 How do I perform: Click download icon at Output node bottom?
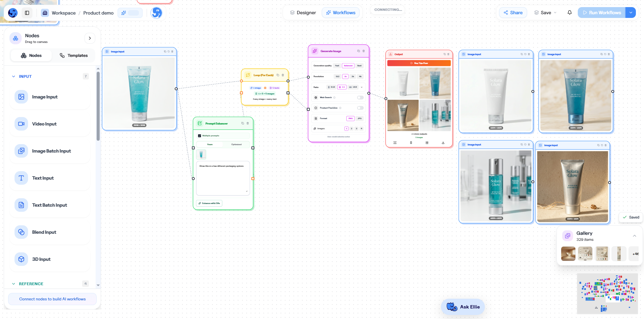point(443,143)
